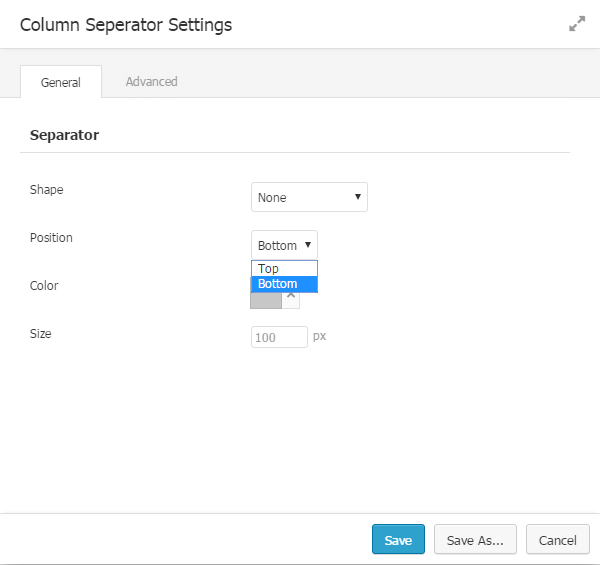
Task: Click the Separator section heading
Action: 64,135
